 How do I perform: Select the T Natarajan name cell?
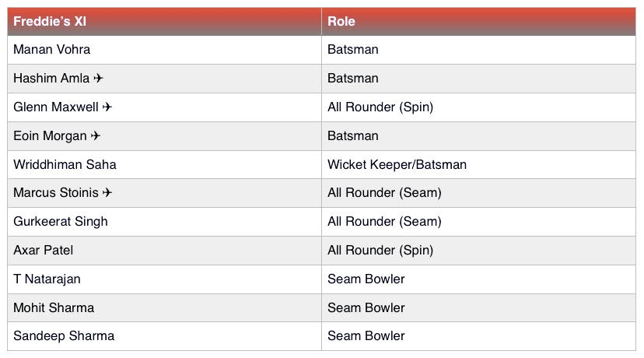pos(164,279)
